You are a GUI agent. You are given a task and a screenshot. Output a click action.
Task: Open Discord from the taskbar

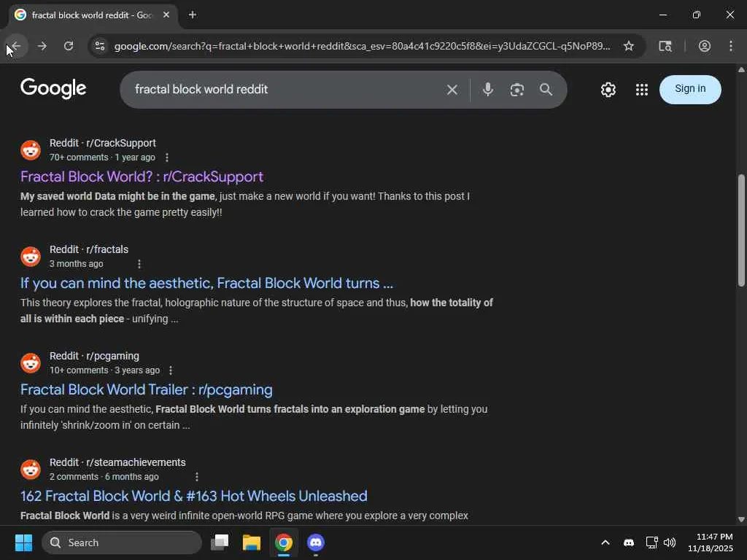(315, 542)
